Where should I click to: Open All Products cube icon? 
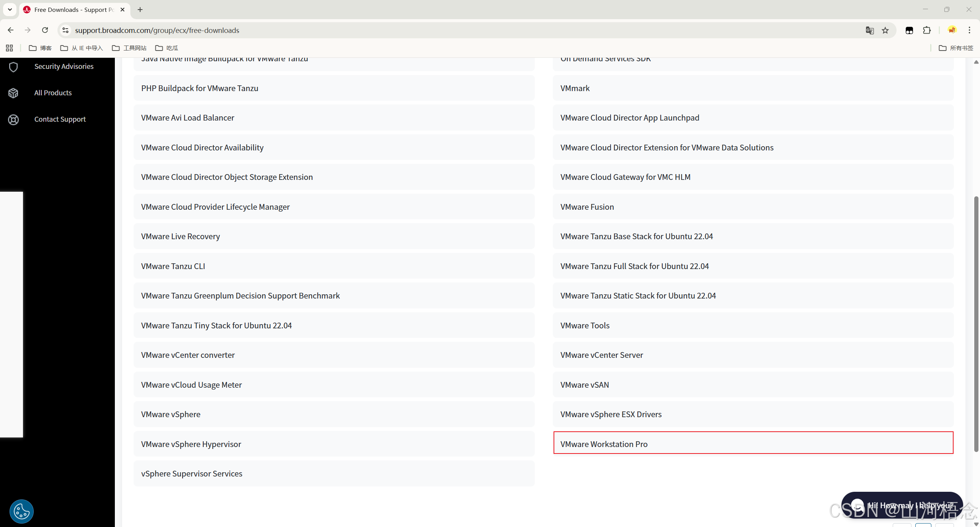click(x=13, y=93)
